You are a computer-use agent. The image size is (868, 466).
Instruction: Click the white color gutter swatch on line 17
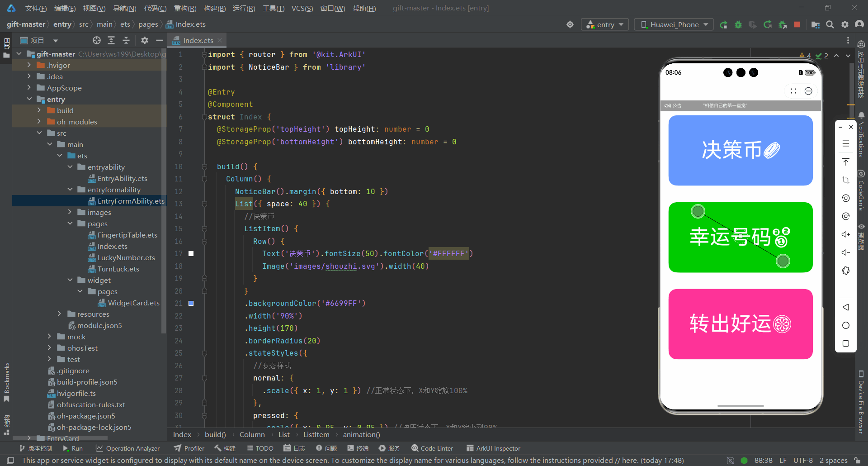191,254
